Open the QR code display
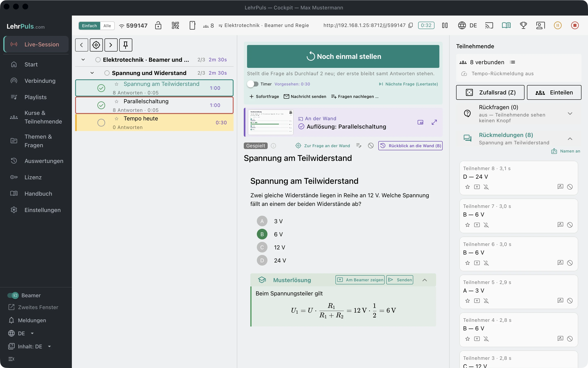Image resolution: width=588 pixels, height=368 pixels. point(175,25)
